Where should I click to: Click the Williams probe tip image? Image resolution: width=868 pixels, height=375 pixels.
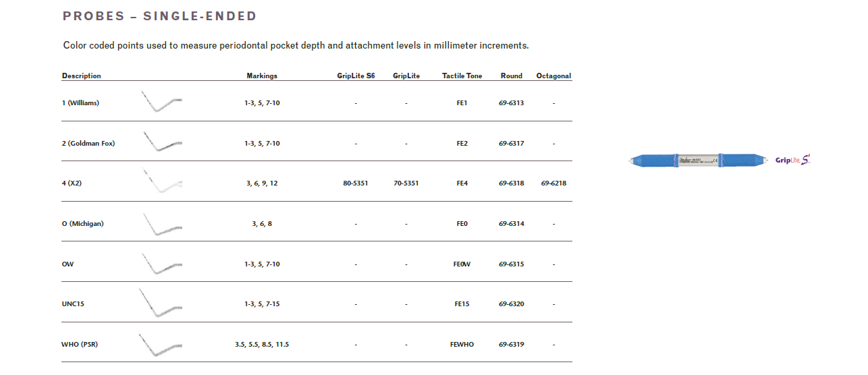point(162,102)
